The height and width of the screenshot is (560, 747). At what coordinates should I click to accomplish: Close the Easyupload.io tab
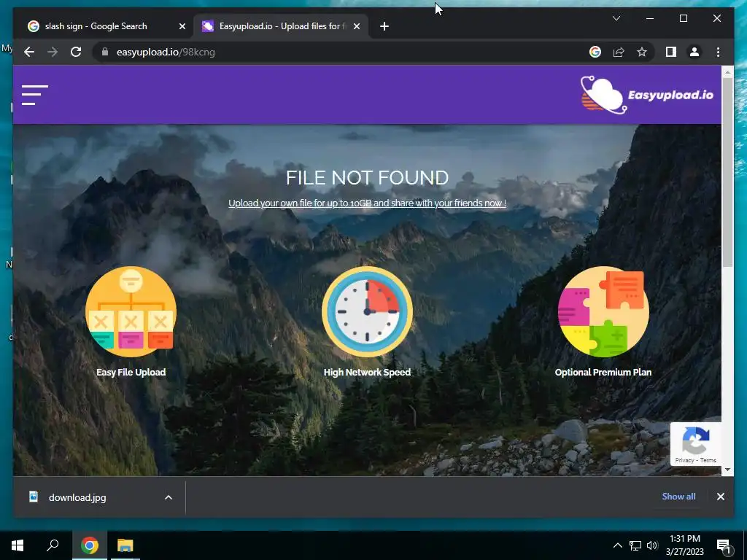click(x=356, y=26)
